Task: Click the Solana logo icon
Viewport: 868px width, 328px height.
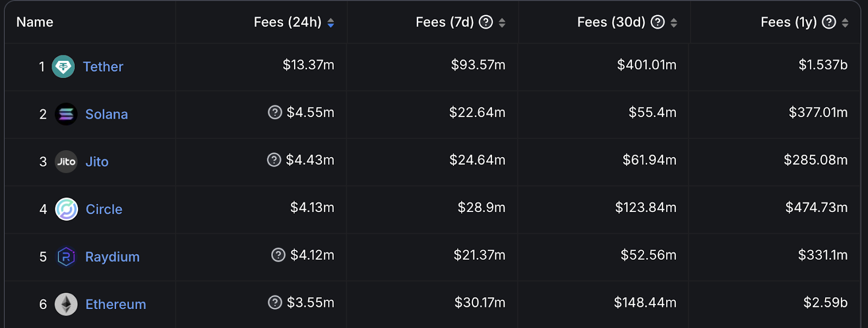Action: (66, 114)
